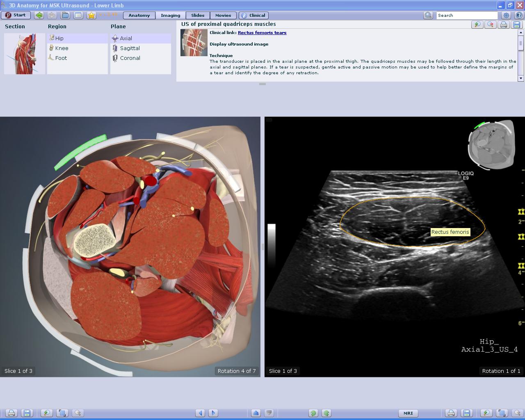The height and width of the screenshot is (420, 525).
Task: Go to next slice arrow
Action: [213, 413]
